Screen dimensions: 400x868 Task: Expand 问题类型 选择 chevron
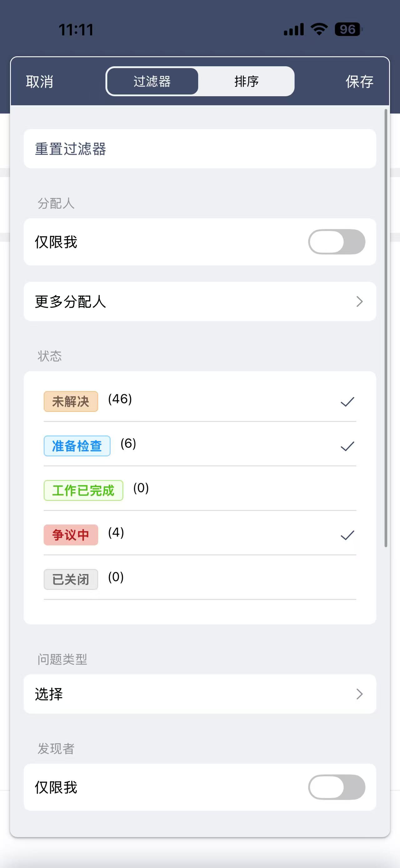(359, 694)
